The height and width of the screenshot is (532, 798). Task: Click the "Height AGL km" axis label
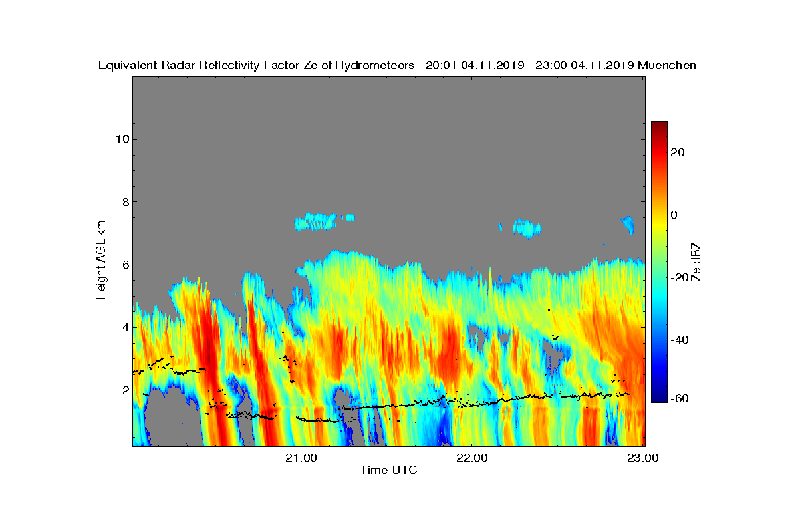[101, 261]
